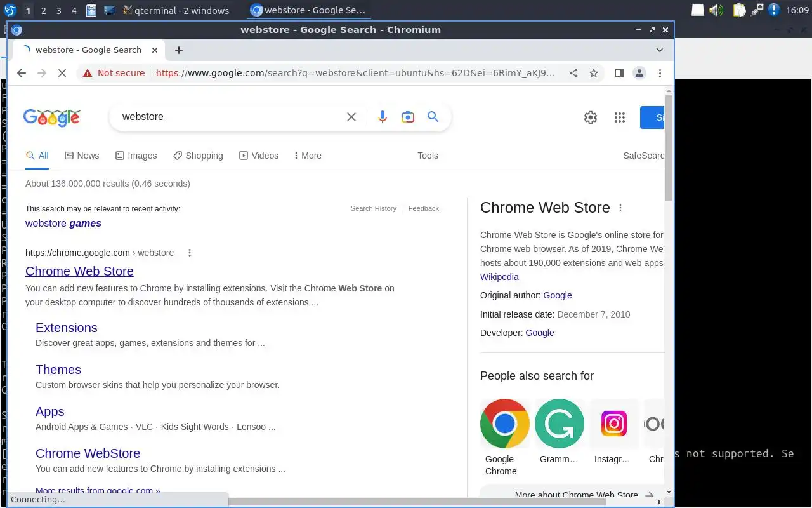Go back to the previous page
This screenshot has width=812, height=508.
pos(22,73)
